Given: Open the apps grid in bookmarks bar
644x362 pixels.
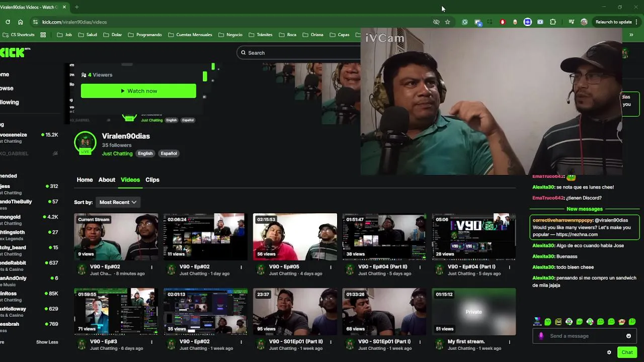Looking at the screenshot, I should pos(43,35).
